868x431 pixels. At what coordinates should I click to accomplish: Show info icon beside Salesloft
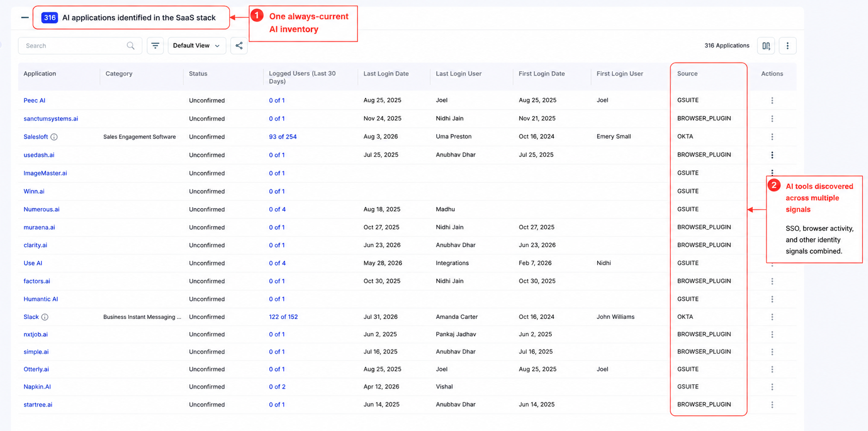pyautogui.click(x=54, y=137)
